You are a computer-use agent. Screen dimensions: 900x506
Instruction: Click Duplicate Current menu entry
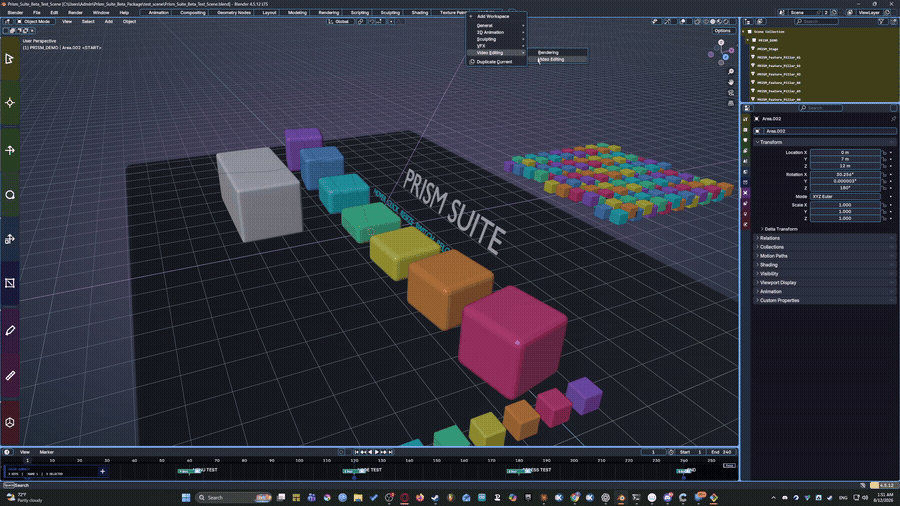(494, 61)
